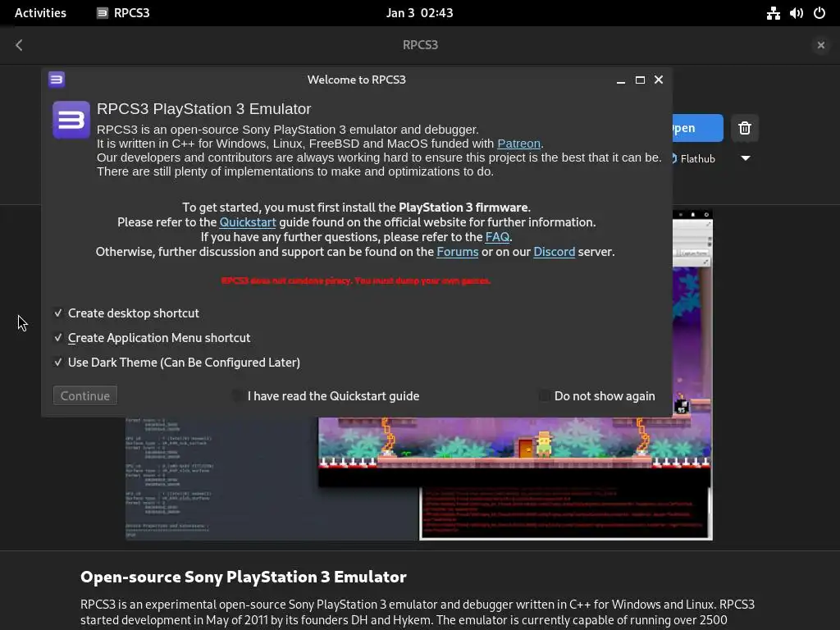
Task: Open the clock and calendar menu
Action: point(419,13)
